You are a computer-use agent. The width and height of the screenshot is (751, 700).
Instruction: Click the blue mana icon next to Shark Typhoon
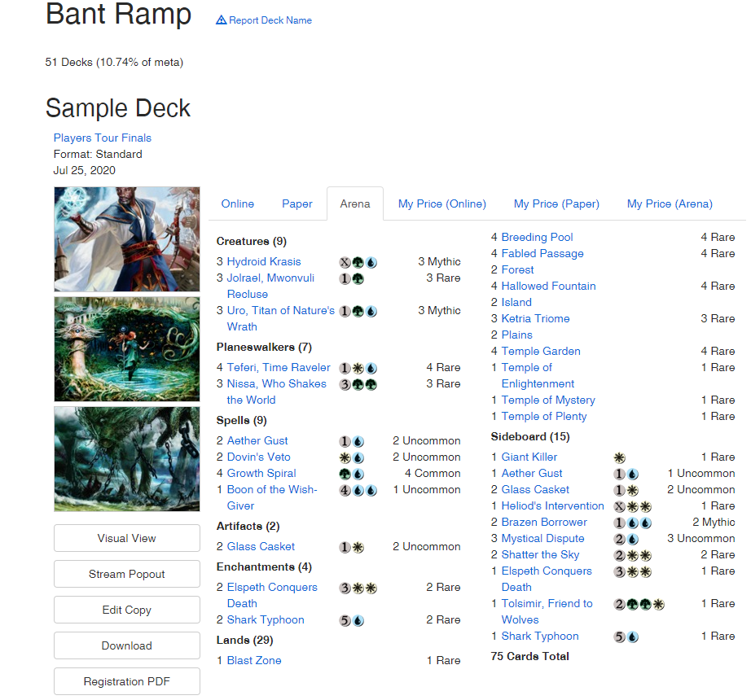[x=357, y=619]
